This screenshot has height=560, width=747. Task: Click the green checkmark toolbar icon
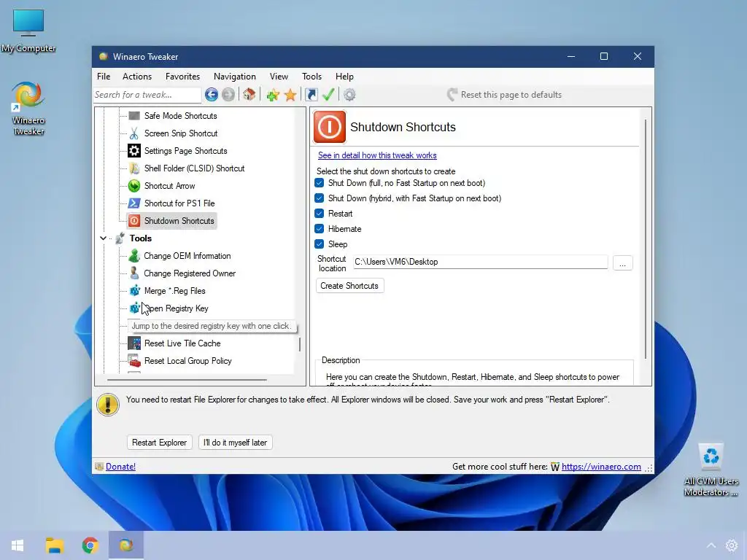(328, 94)
